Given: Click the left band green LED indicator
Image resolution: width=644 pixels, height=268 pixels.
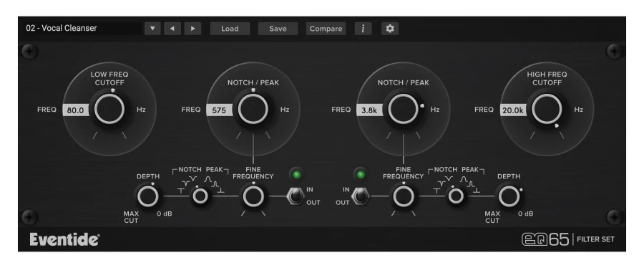Looking at the screenshot, I should 296,174.
